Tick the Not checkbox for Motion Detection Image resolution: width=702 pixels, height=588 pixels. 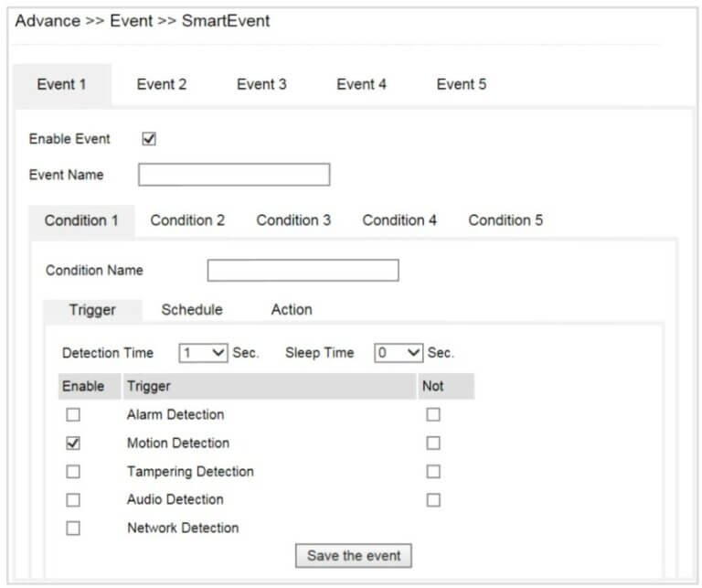coord(433,444)
